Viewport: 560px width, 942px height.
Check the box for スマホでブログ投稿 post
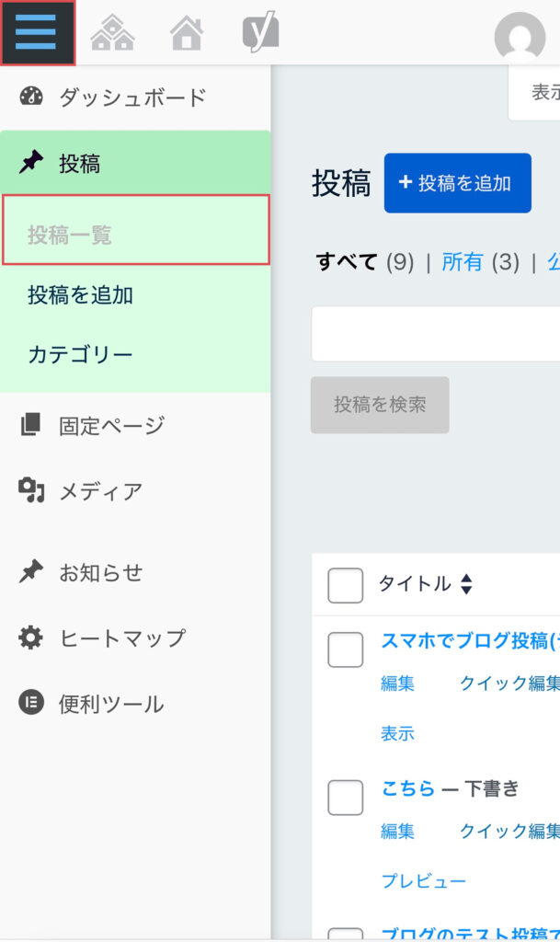[x=345, y=649]
